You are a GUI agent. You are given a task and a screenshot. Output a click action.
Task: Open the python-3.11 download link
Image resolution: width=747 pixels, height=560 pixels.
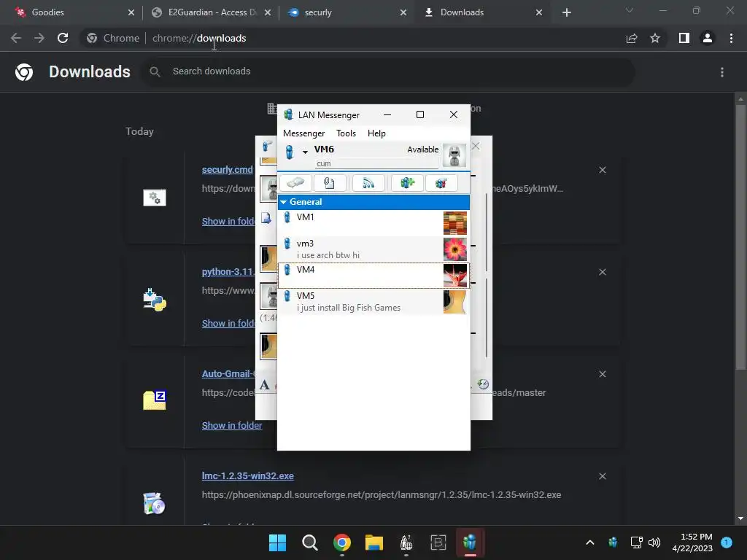tap(228, 272)
